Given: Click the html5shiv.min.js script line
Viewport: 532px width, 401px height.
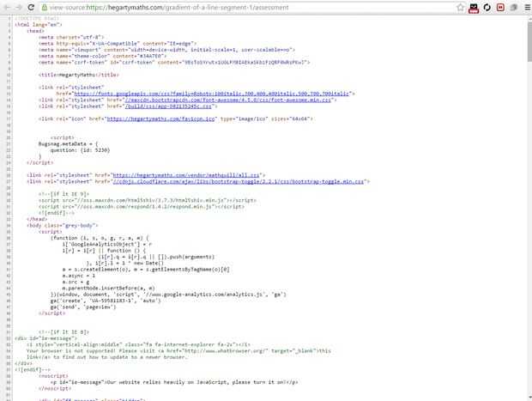Looking at the screenshot, I should (x=148, y=200).
